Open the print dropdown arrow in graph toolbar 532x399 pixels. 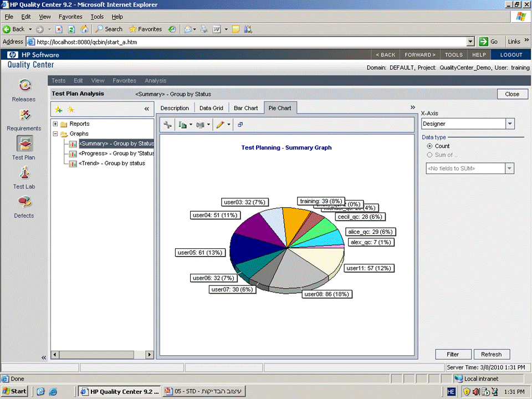[x=208, y=125]
